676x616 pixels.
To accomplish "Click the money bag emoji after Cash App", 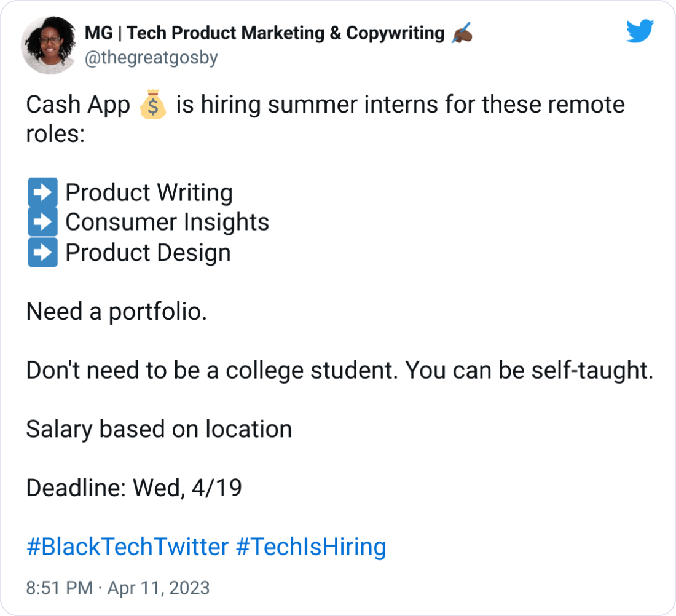I will [x=152, y=104].
